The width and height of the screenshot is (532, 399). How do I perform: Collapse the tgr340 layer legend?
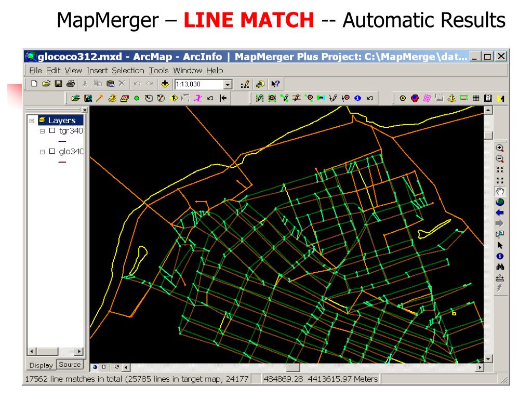tap(43, 131)
